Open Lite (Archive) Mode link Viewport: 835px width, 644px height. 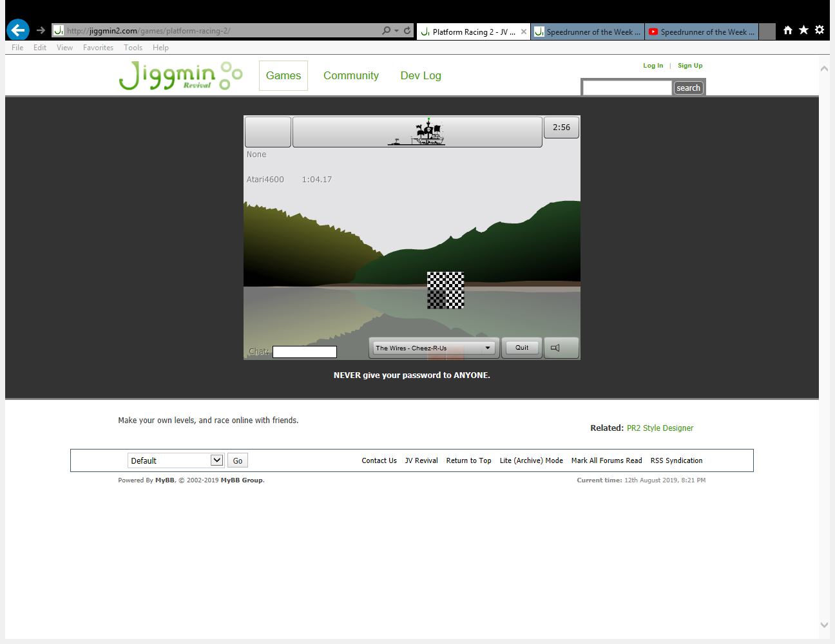coord(531,460)
